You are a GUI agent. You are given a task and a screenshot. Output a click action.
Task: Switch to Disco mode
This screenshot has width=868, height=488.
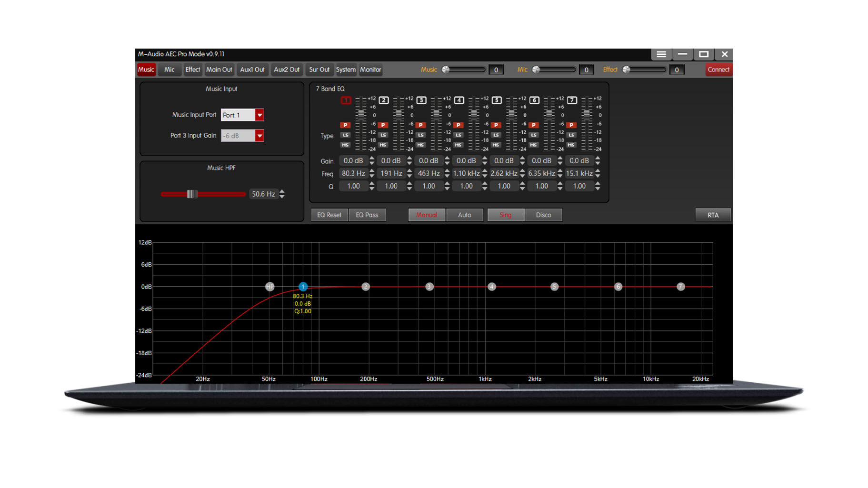tap(543, 215)
